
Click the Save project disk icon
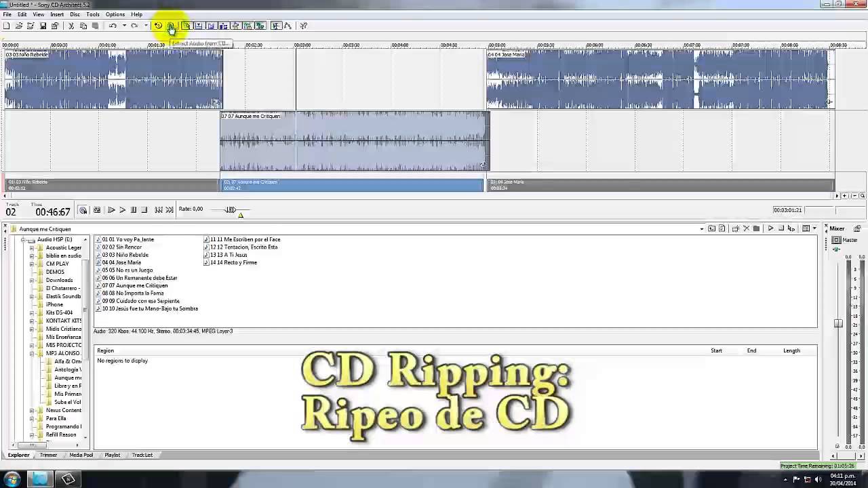pos(43,26)
